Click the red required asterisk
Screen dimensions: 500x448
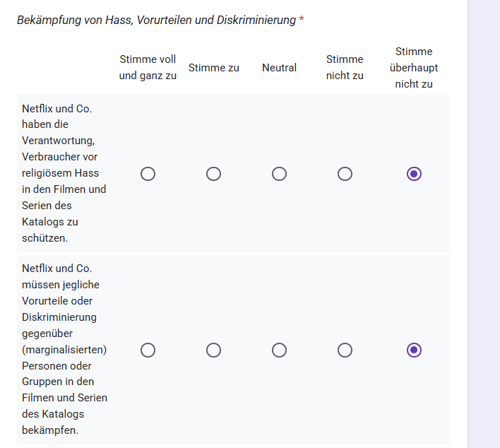click(302, 20)
